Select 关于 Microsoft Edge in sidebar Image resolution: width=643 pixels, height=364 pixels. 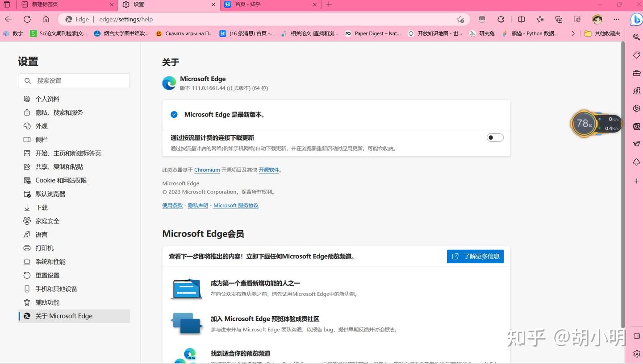(x=74, y=316)
